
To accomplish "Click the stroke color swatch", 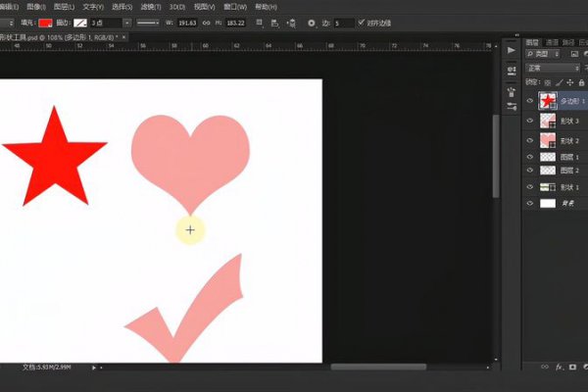I will [x=80, y=23].
